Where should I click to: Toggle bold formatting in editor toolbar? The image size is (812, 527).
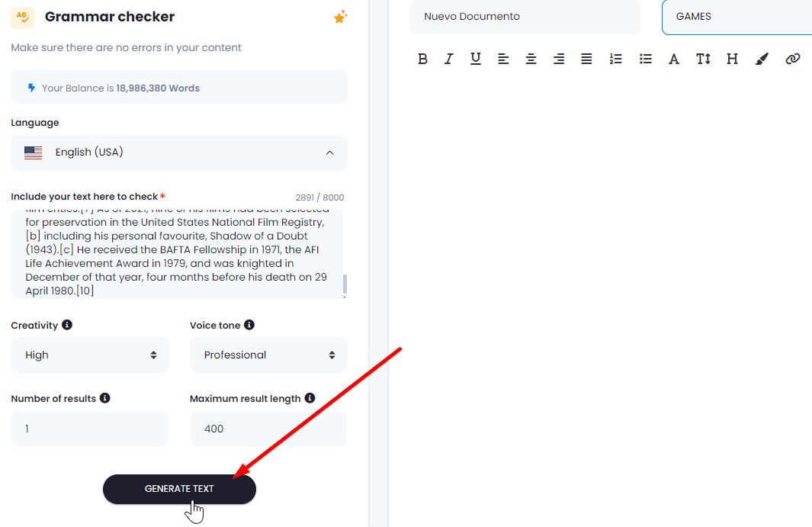pos(422,59)
